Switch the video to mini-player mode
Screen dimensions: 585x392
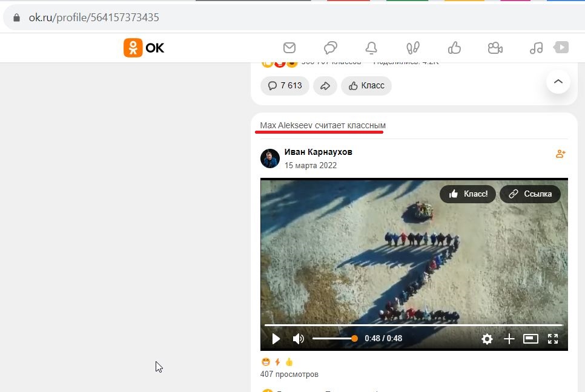coord(530,339)
